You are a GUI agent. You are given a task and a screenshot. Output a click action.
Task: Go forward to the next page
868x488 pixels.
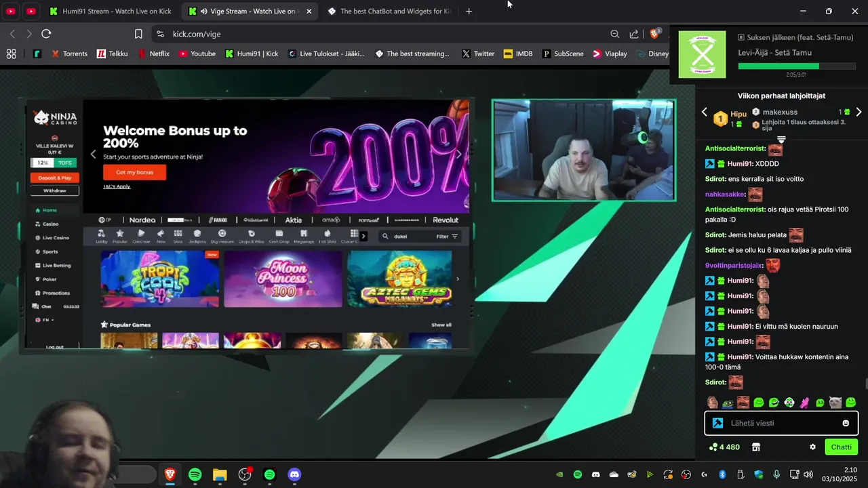coord(28,34)
